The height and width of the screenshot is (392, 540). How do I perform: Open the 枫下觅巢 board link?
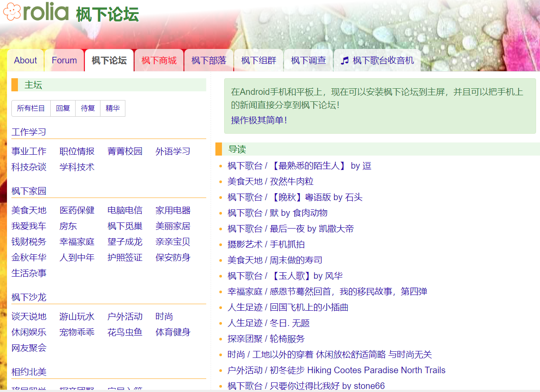click(125, 226)
